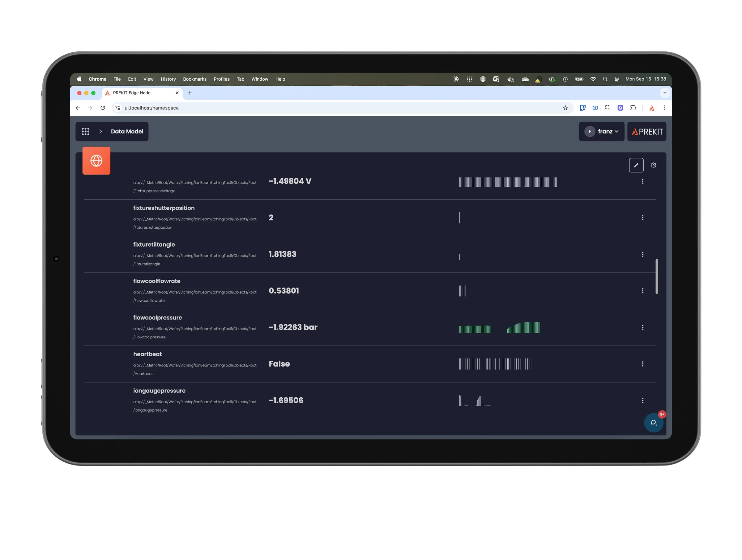Click the vertical scrollbar thumb in the list
Image resolution: width=742 pixels, height=560 pixels.
point(656,276)
